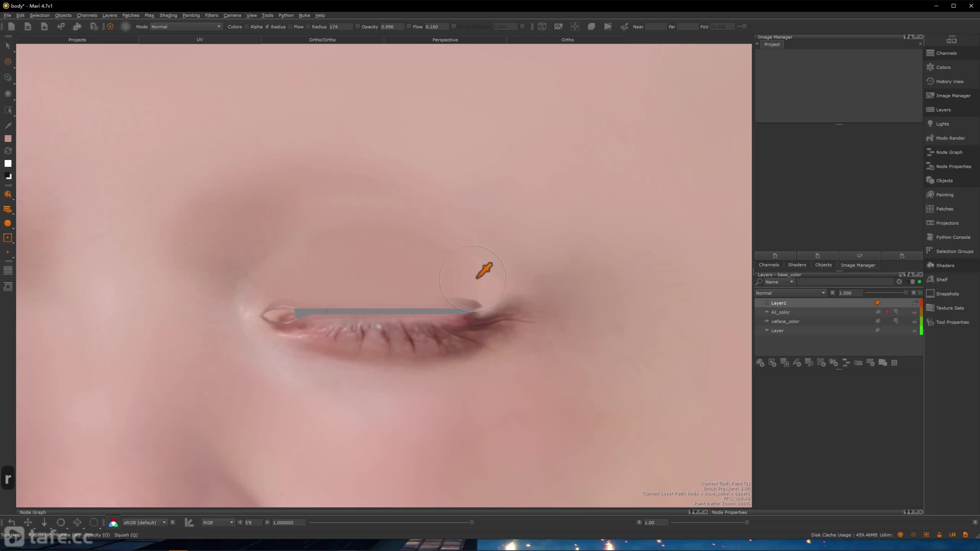Open Selection Groups palette
980x551 pixels.
954,251
